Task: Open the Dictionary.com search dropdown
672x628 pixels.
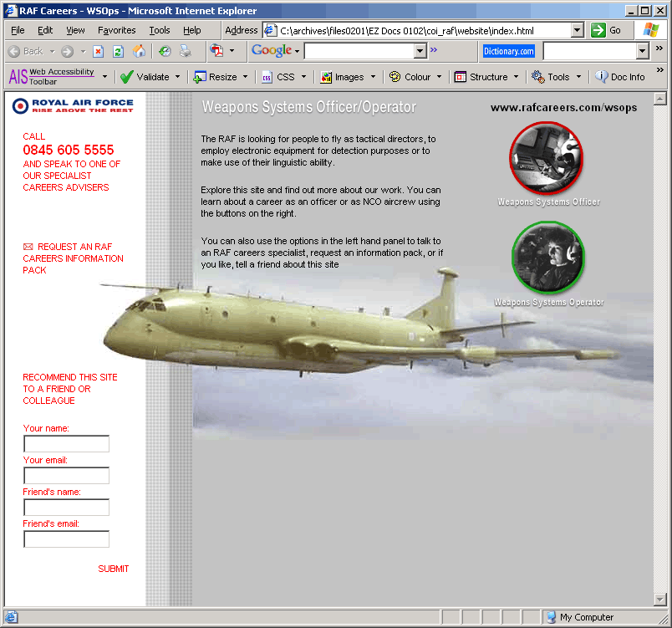Action: tap(642, 51)
